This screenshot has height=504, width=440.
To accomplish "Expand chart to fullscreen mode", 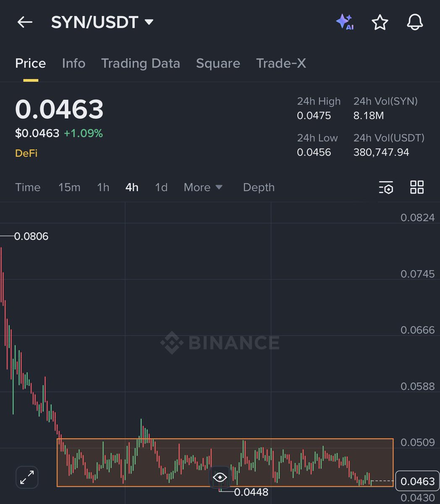I will tap(27, 477).
